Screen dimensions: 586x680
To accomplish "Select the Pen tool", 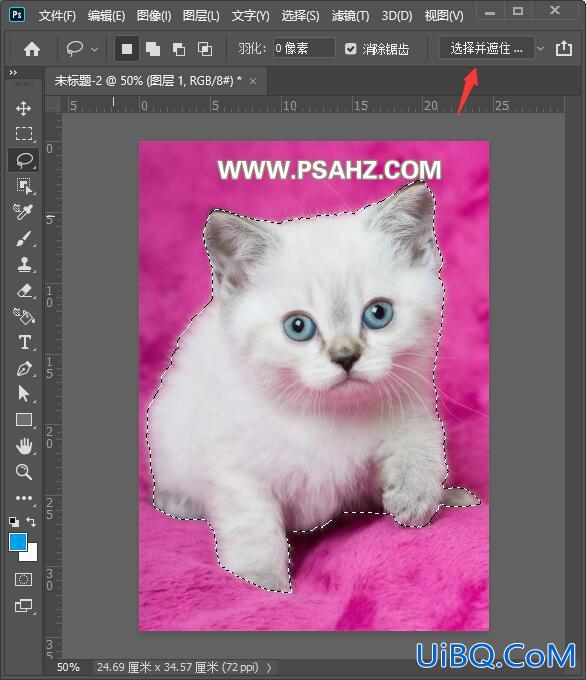I will pyautogui.click(x=24, y=369).
